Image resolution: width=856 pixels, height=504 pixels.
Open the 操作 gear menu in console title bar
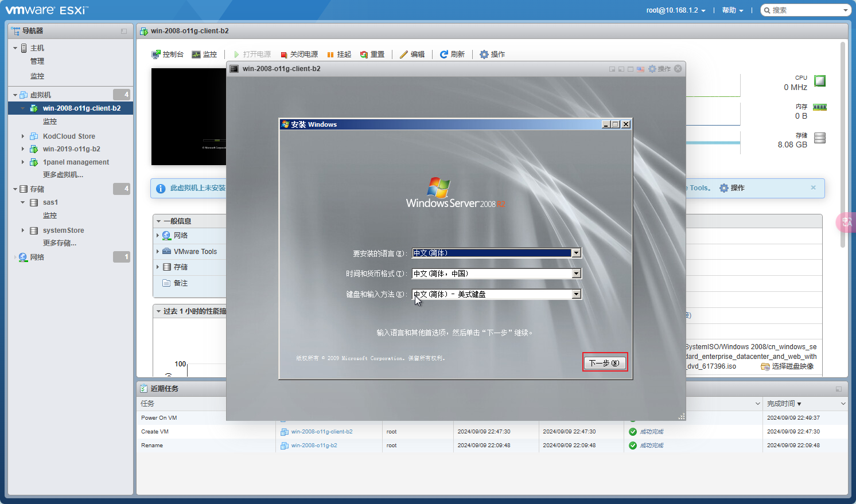pos(659,69)
